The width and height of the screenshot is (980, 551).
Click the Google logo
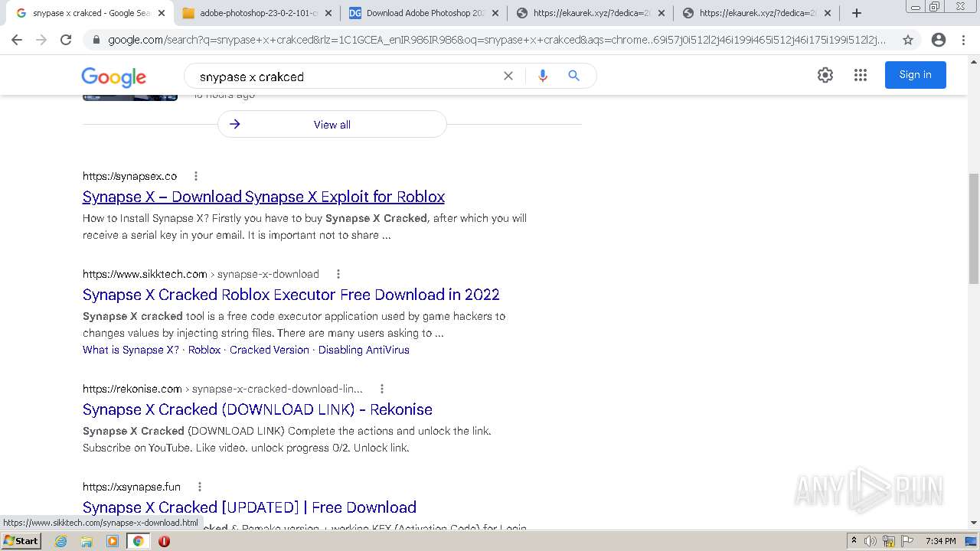click(x=114, y=77)
